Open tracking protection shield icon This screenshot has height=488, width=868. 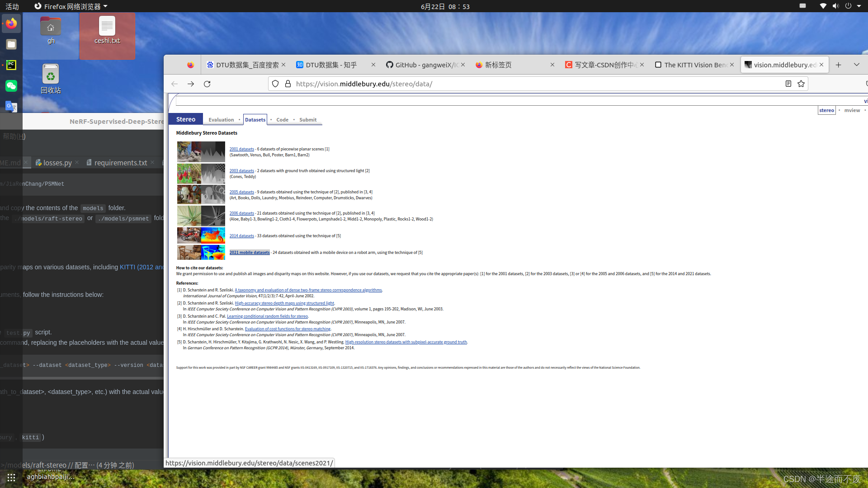click(x=275, y=84)
